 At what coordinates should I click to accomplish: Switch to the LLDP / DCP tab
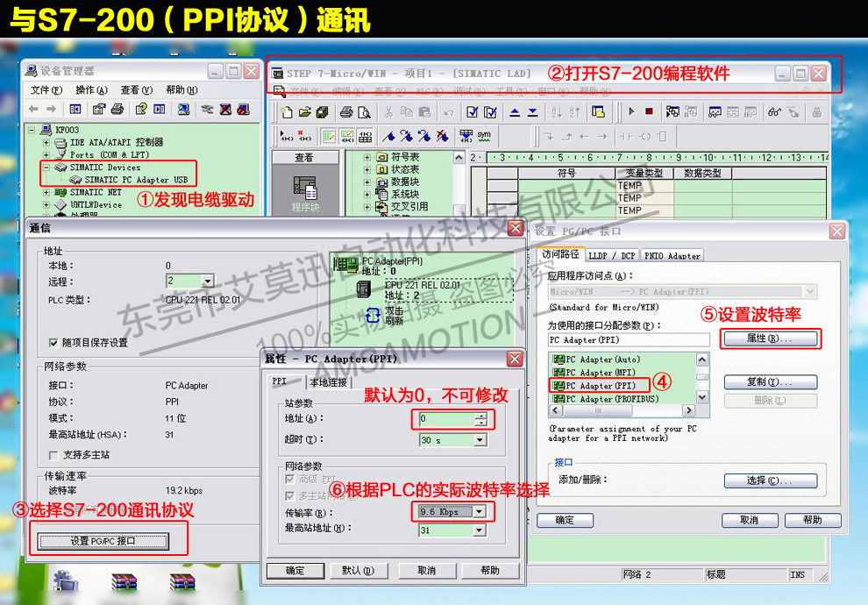pos(611,255)
